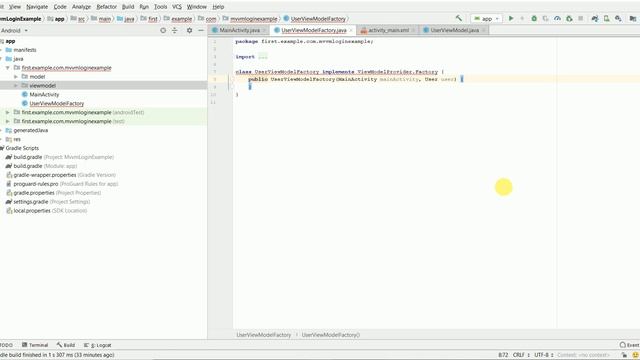Viewport: 640px width, 360px height.
Task: Click the Stop square icon
Action: tap(580, 18)
